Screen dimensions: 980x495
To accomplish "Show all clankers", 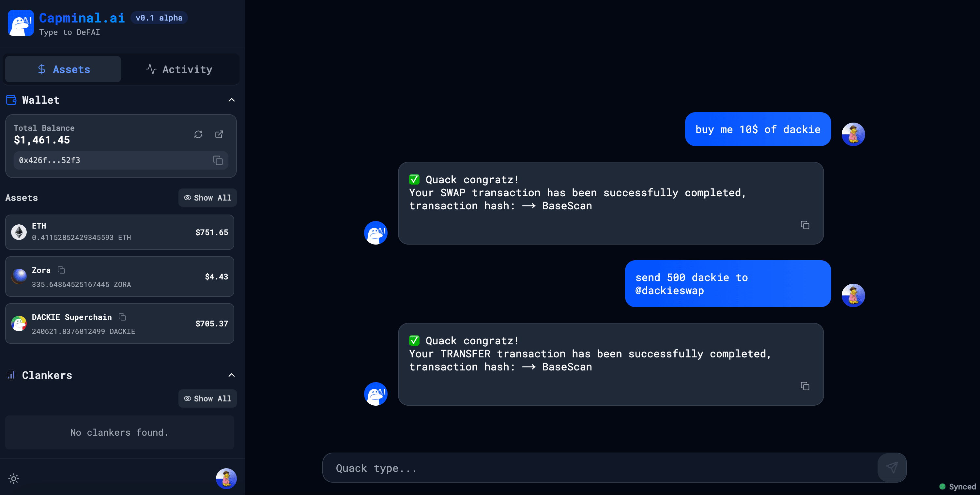I will tap(207, 398).
